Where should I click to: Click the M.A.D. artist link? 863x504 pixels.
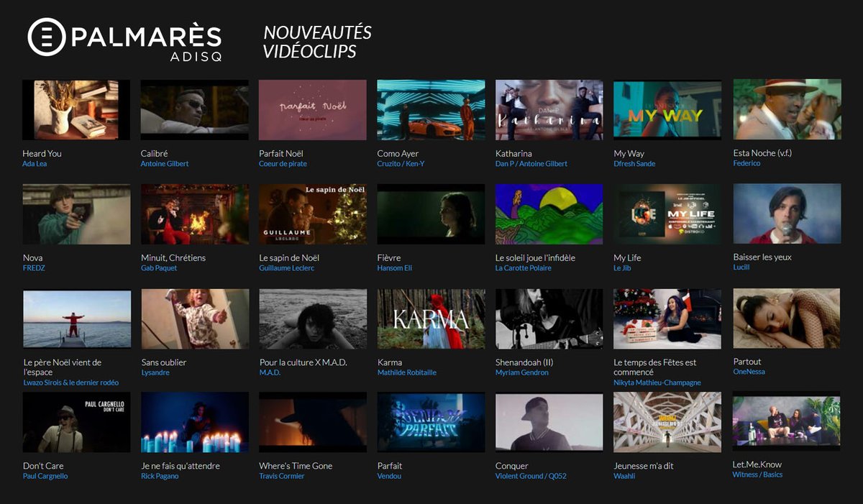pyautogui.click(x=270, y=372)
